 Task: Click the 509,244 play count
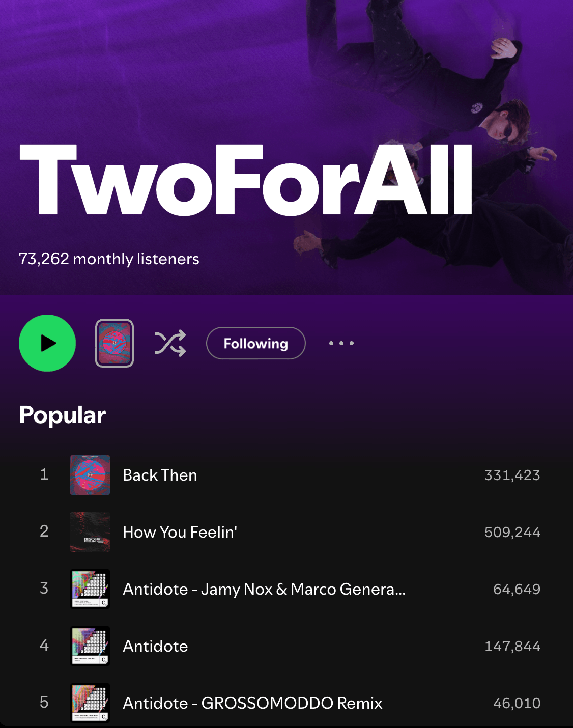512,532
